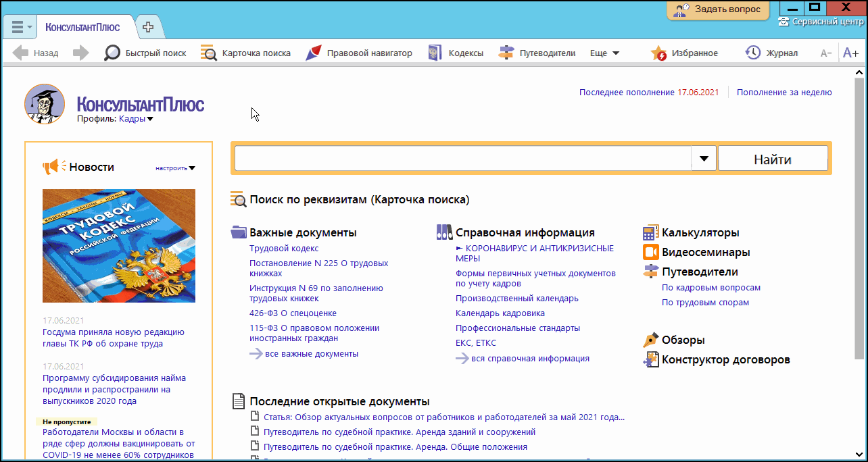Open Производственный календарь link
Image resolution: width=868 pixels, height=462 pixels.
tap(517, 299)
